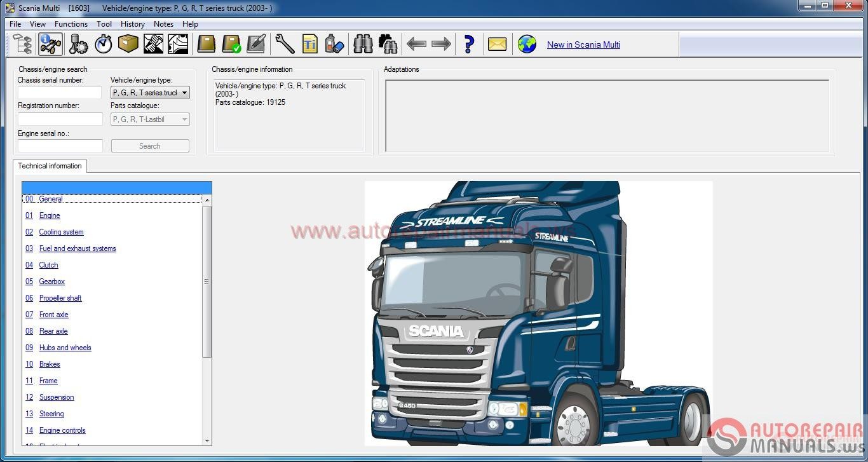Open the piston and gear engine parts icon
The height and width of the screenshot is (462, 868).
(78, 44)
